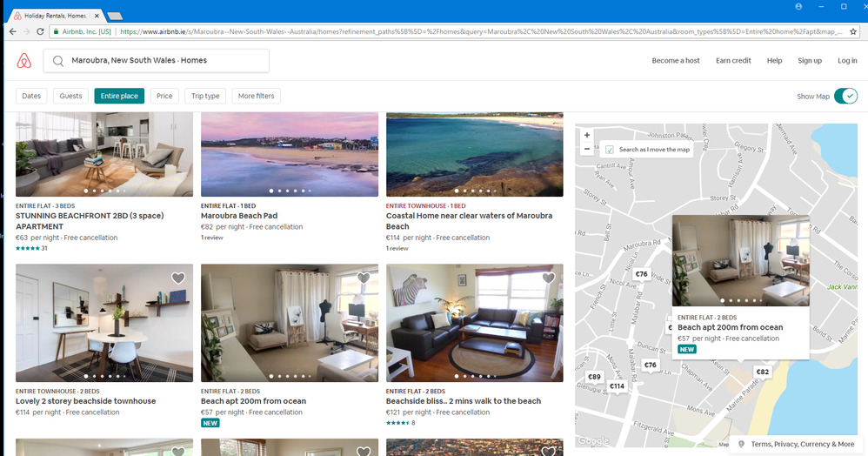Click the Airbnb logo icon
The image size is (868, 456).
tap(23, 60)
